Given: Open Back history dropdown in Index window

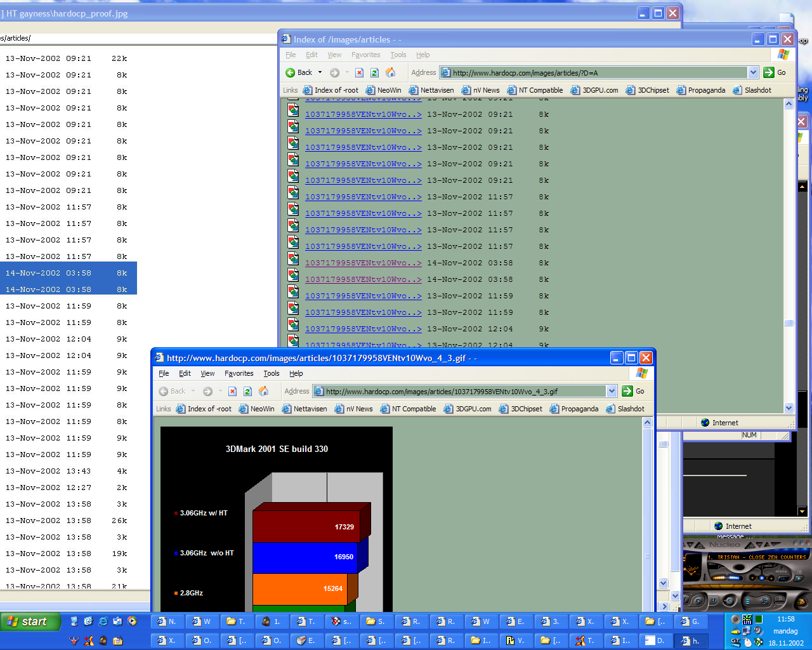Looking at the screenshot, I should point(320,72).
